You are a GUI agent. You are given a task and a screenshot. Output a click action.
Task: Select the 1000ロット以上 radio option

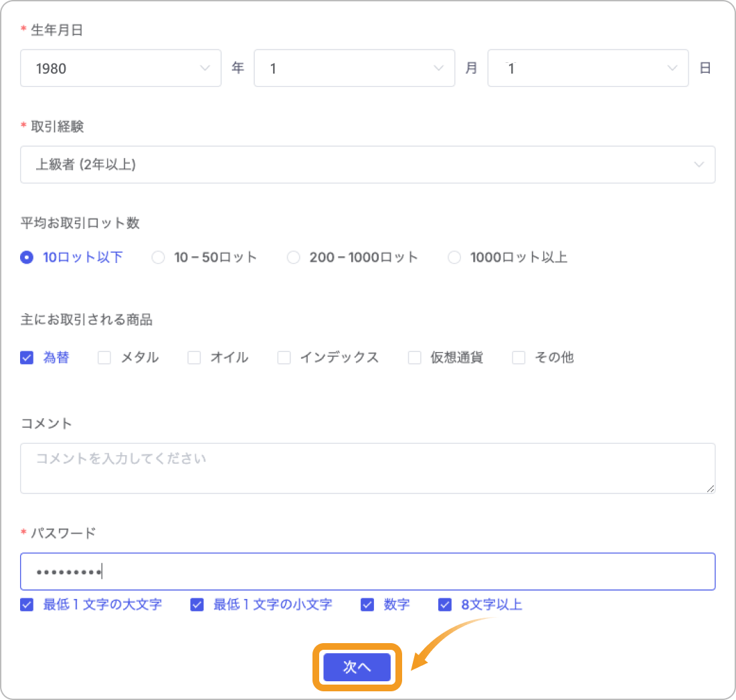click(x=454, y=257)
